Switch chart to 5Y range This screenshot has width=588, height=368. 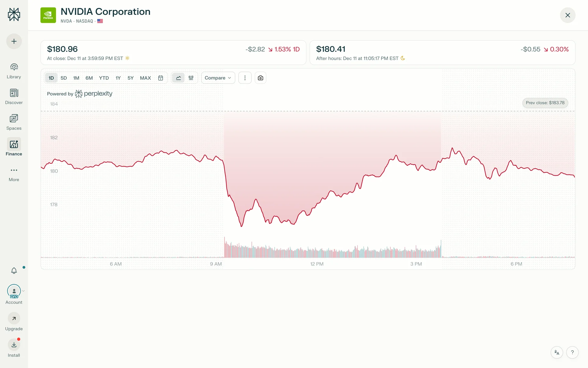(x=130, y=78)
